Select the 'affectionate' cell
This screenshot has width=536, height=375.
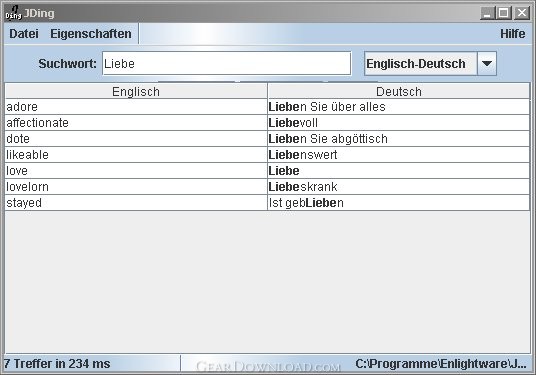136,123
